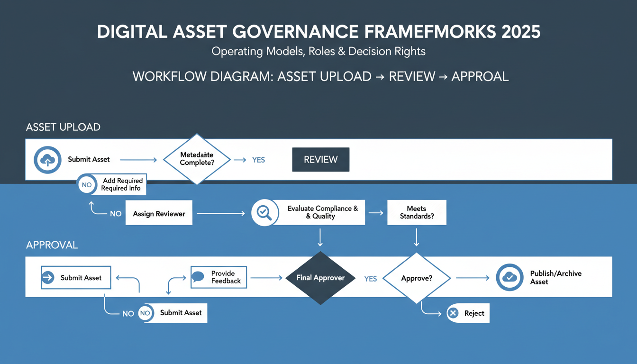Select the cloud upload Submit Asset icon
Image resolution: width=637 pixels, height=364 pixels.
47,160
